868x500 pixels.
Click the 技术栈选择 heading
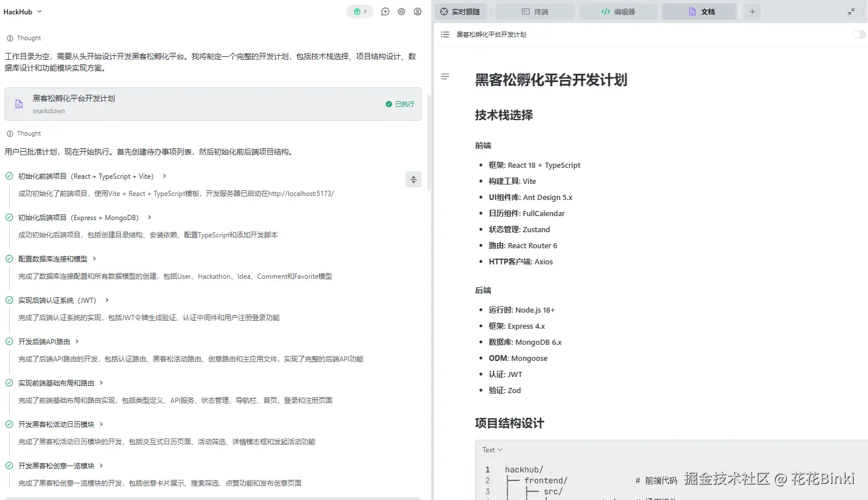(x=504, y=115)
